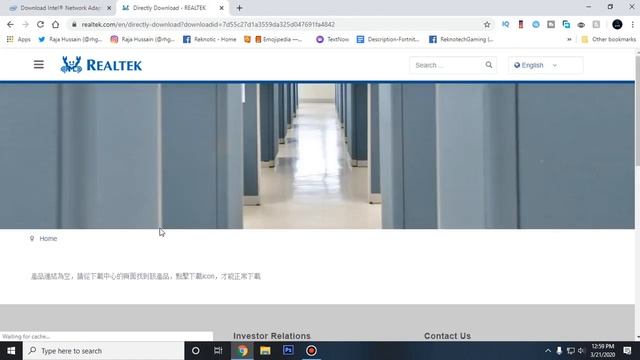Click the Type here to search box
The width and height of the screenshot is (640, 360).
coord(104,351)
